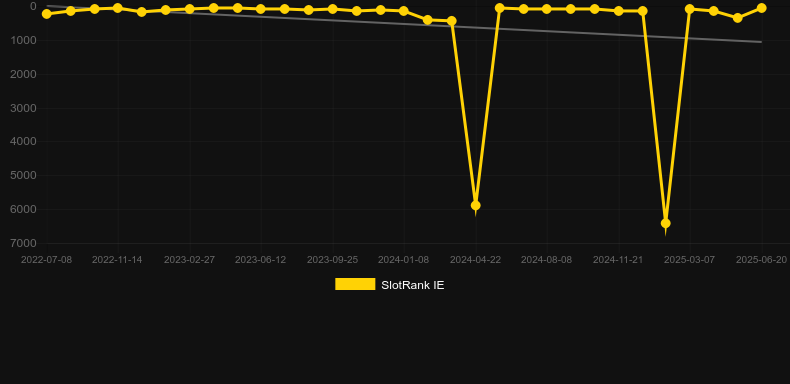This screenshot has height=384, width=790.
Task: Select the data point above 2024-01-08
Action: (404, 11)
